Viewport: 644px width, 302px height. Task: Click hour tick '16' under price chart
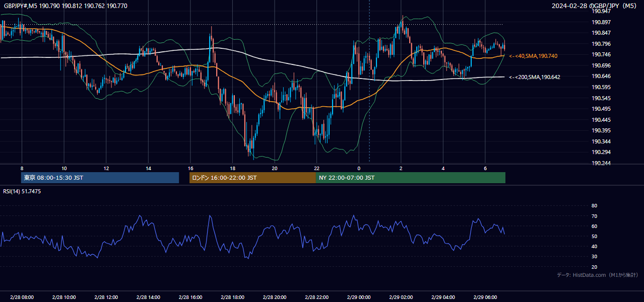[190, 168]
